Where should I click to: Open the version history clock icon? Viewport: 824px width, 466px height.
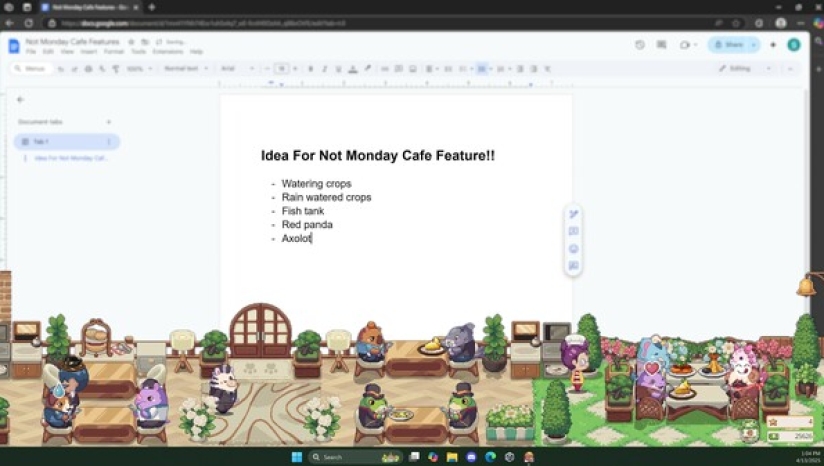[640, 45]
